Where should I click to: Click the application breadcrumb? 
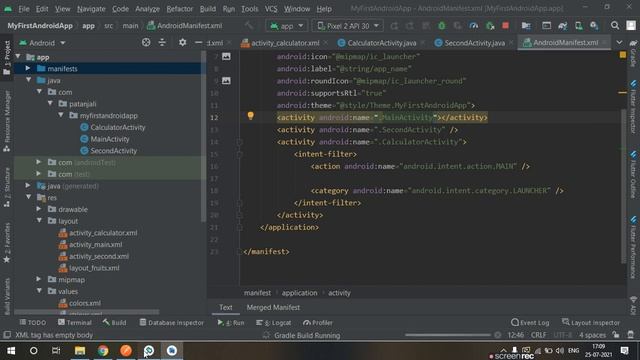coord(299,293)
